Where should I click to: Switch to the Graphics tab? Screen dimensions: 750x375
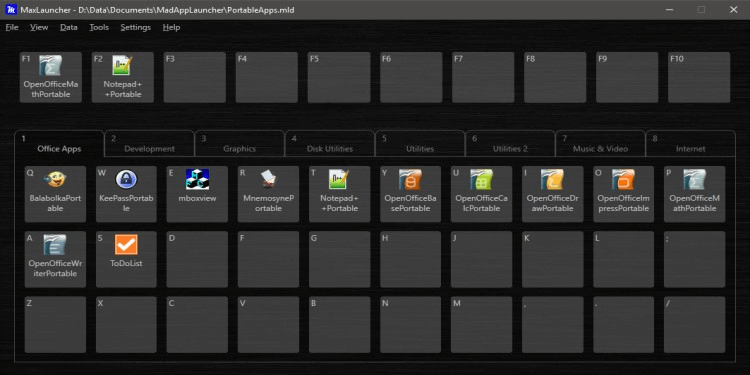(x=240, y=143)
